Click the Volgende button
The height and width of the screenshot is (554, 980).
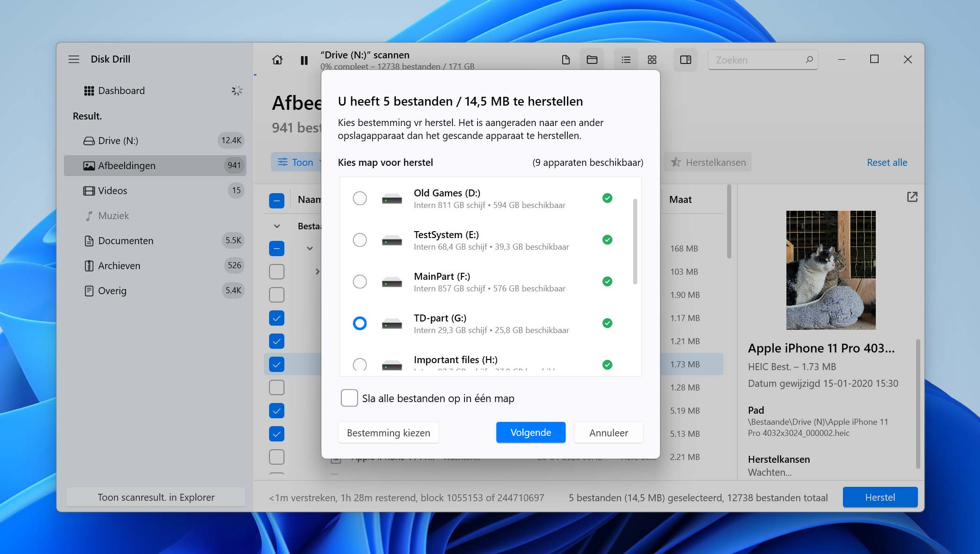(x=530, y=432)
